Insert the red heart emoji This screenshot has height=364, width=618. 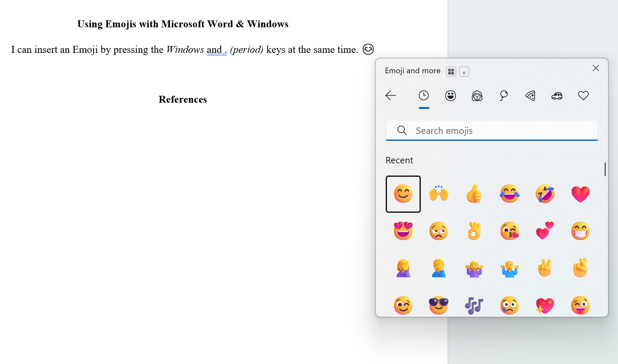(581, 194)
